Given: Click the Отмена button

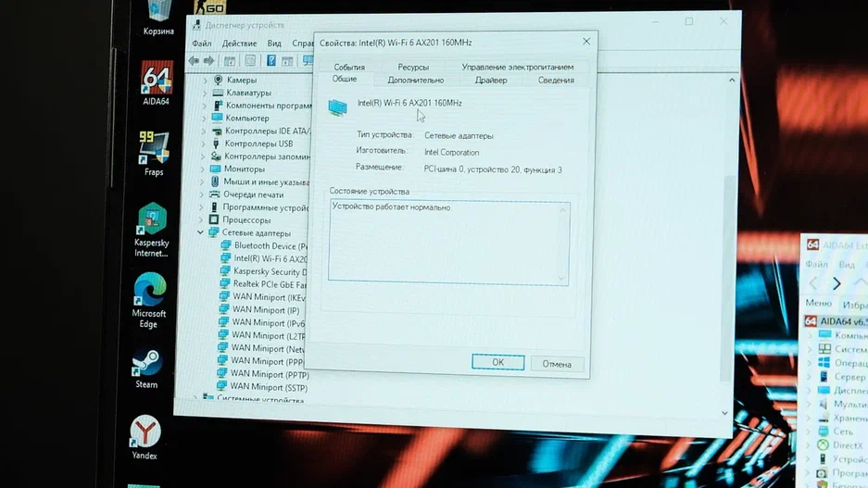Looking at the screenshot, I should click(x=557, y=364).
